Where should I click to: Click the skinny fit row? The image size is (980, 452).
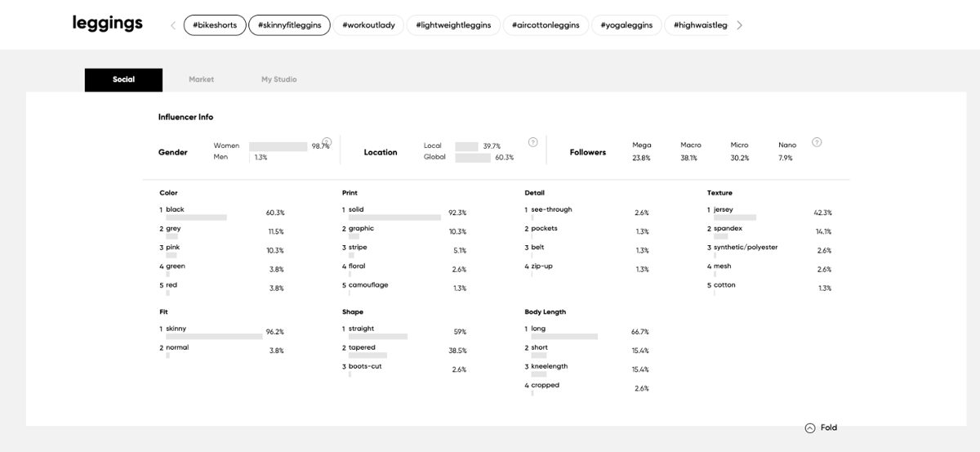pyautogui.click(x=222, y=332)
